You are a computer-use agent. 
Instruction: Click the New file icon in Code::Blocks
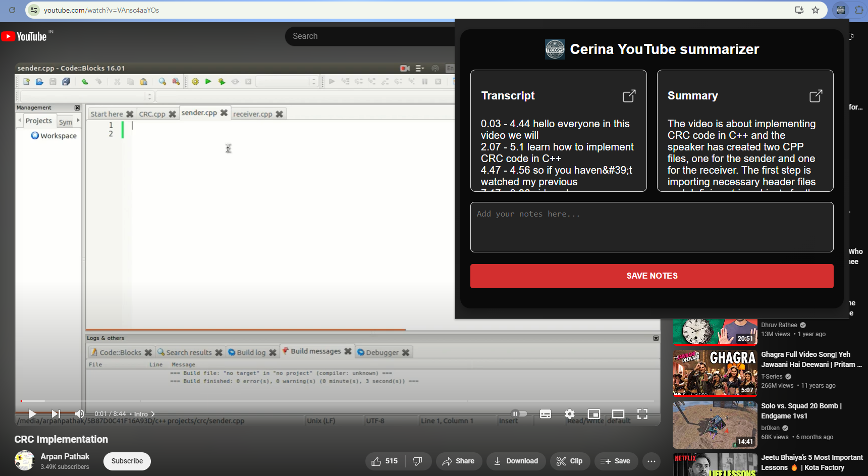(x=26, y=81)
